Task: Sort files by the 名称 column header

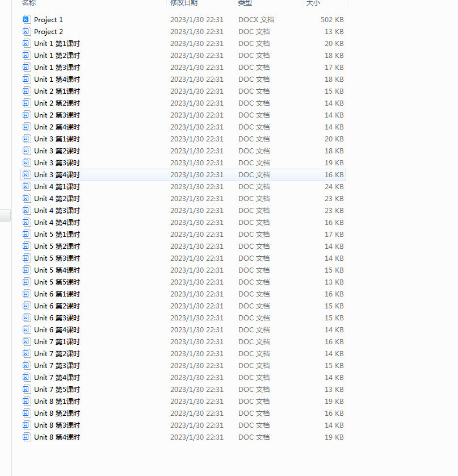Action: tap(29, 3)
